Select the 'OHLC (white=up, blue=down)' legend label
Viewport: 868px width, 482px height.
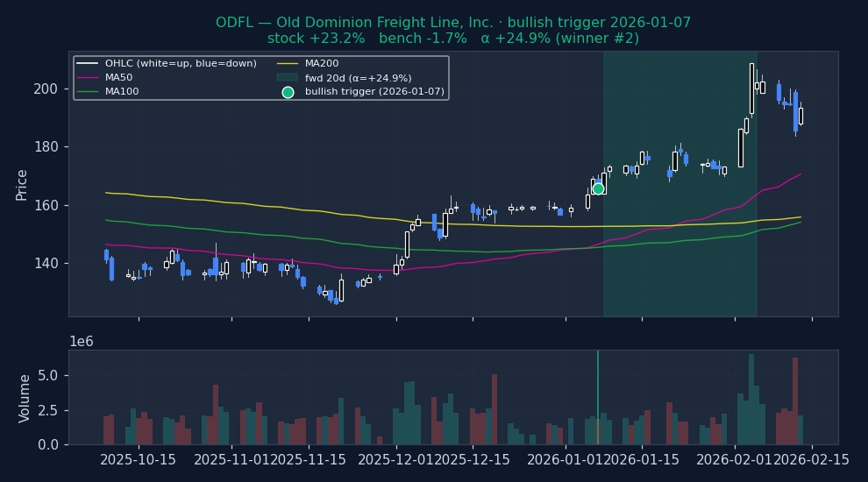[x=181, y=64]
